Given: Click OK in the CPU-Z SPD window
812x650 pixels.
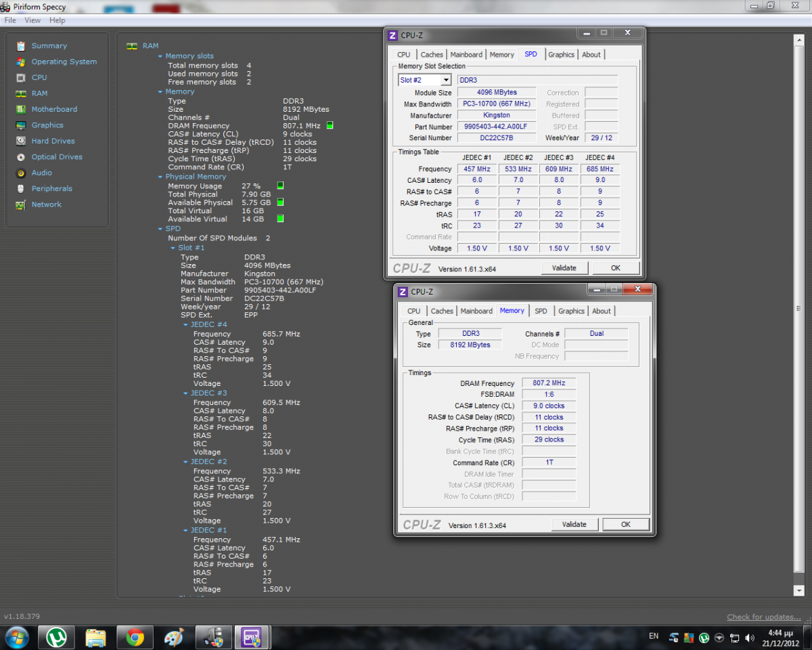Looking at the screenshot, I should pos(616,268).
